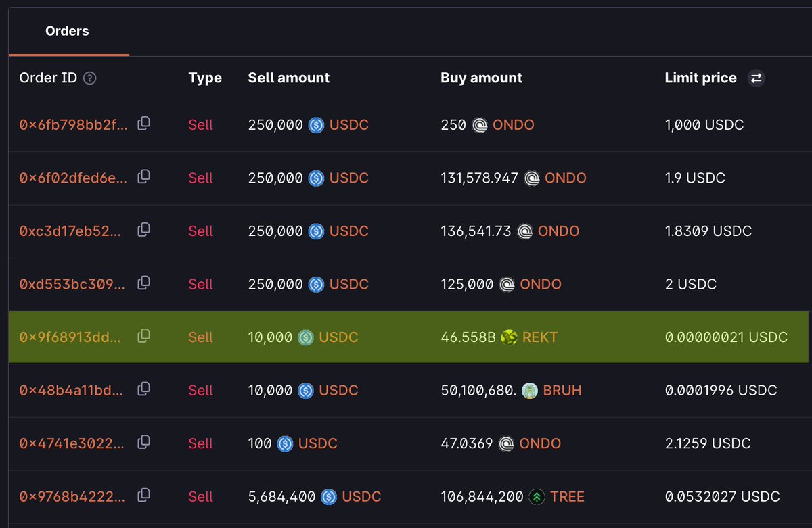
Task: Copy order ID 0xd553bc309
Action: tap(143, 283)
